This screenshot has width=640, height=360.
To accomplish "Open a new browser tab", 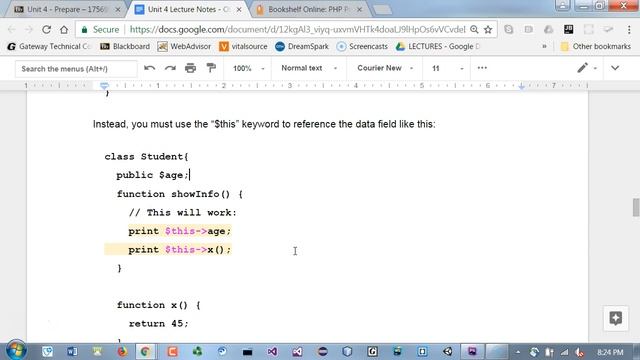I will pos(382,10).
